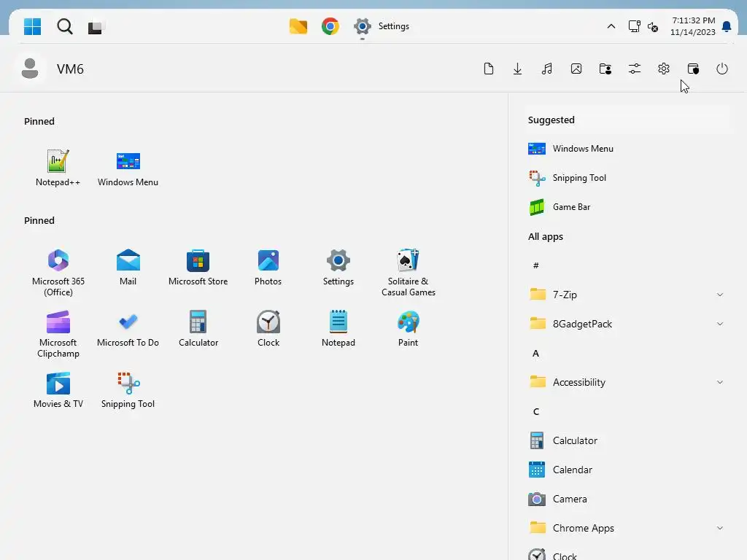Open Notepad++ from the pinned apps
This screenshot has height=560, width=747.
click(58, 168)
